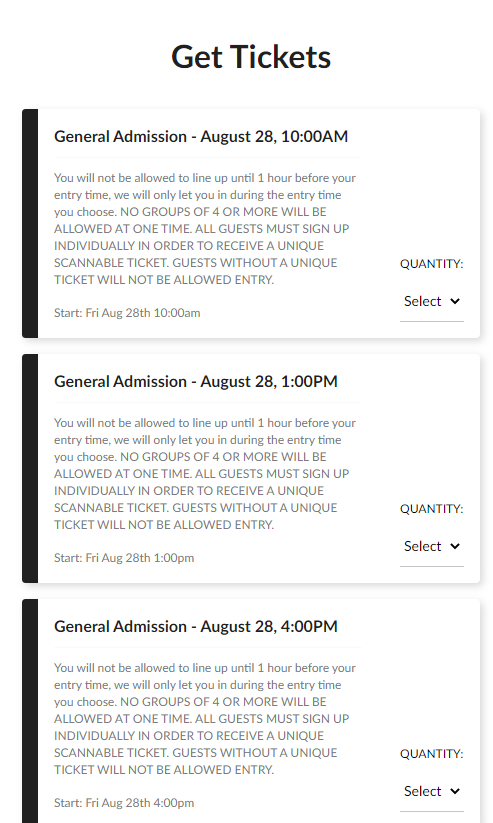Open quantity dropdown for 10:00AM admission
493x823 pixels.
point(432,301)
